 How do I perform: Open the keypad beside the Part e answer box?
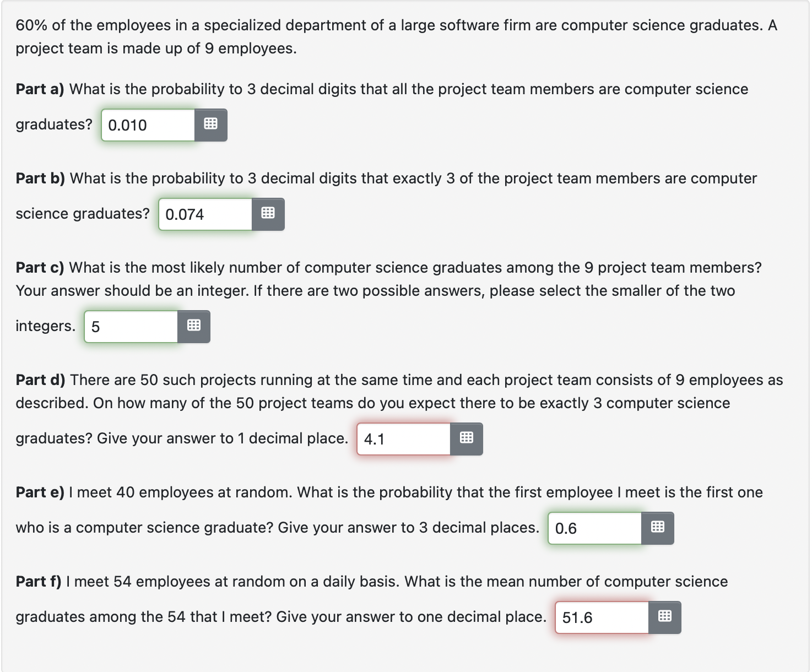tap(657, 528)
